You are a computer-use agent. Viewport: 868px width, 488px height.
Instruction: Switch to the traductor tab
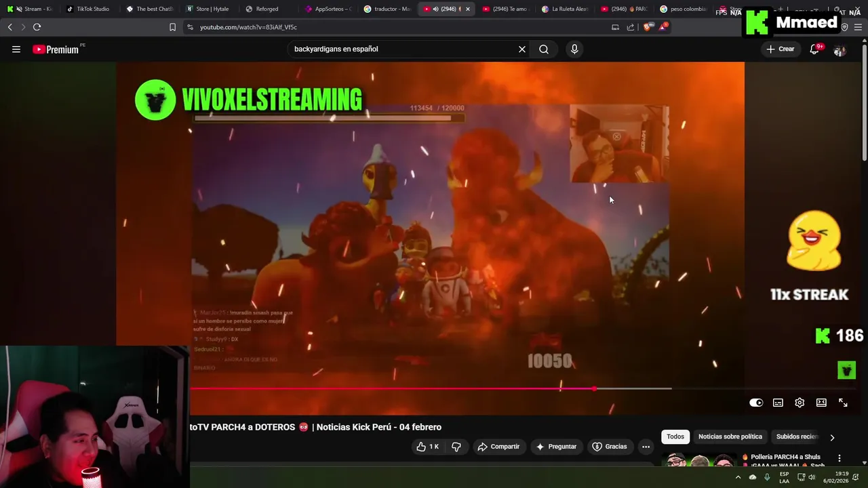[387, 9]
